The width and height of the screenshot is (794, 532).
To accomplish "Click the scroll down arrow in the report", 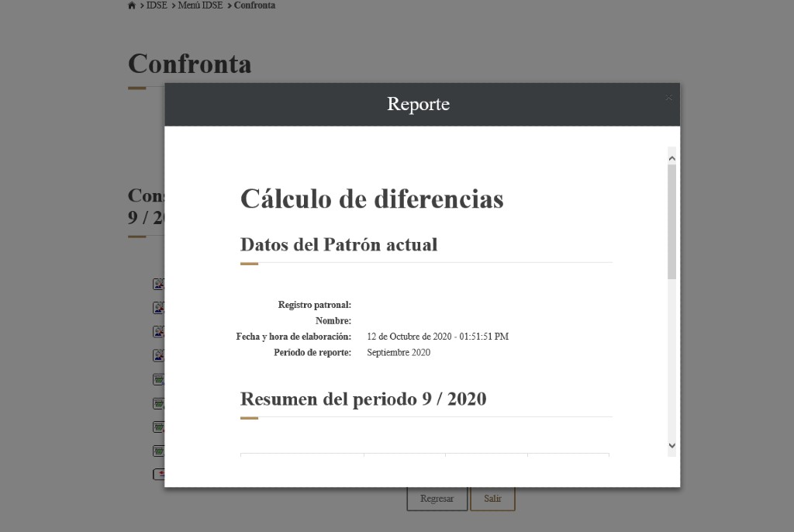I will point(671,446).
